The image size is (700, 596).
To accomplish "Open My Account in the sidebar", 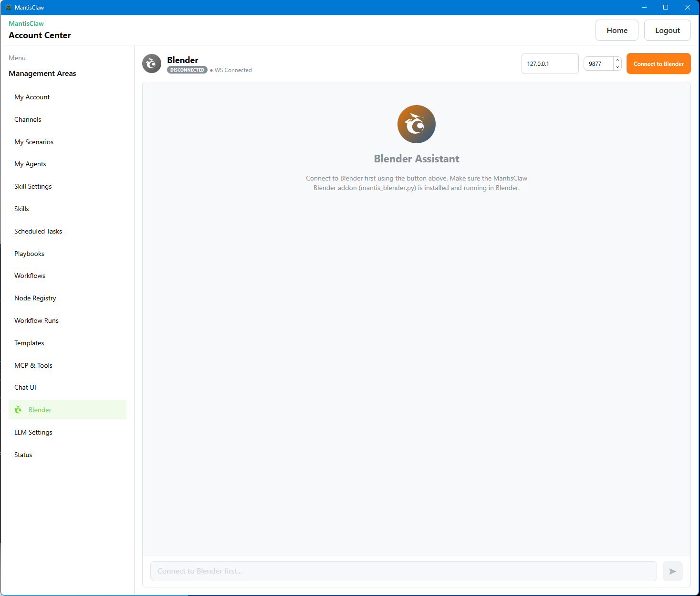I will [x=32, y=97].
